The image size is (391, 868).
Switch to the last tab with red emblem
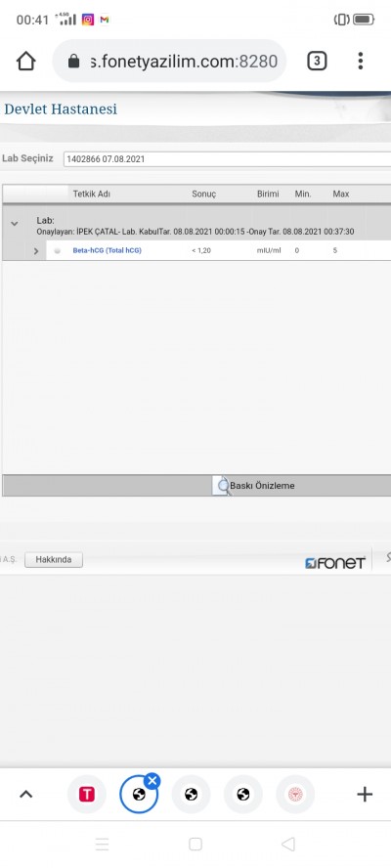[295, 795]
